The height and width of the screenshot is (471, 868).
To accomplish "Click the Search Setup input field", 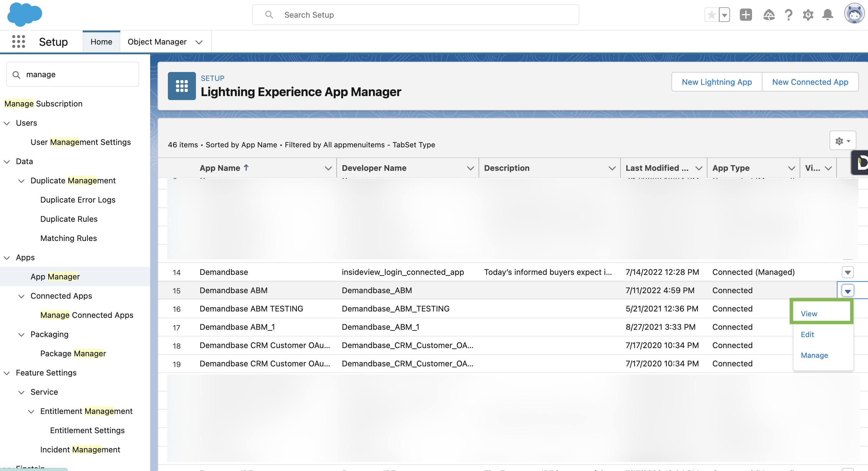I will pos(415,15).
